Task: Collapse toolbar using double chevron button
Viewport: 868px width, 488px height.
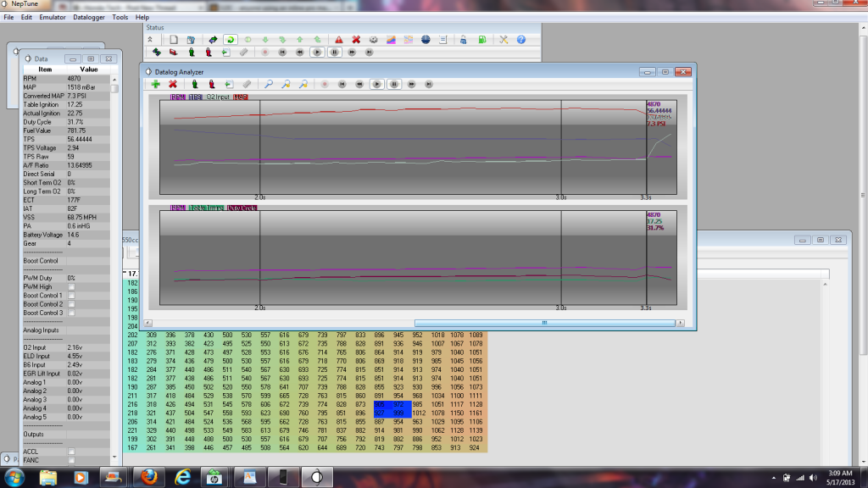Action: [x=151, y=39]
